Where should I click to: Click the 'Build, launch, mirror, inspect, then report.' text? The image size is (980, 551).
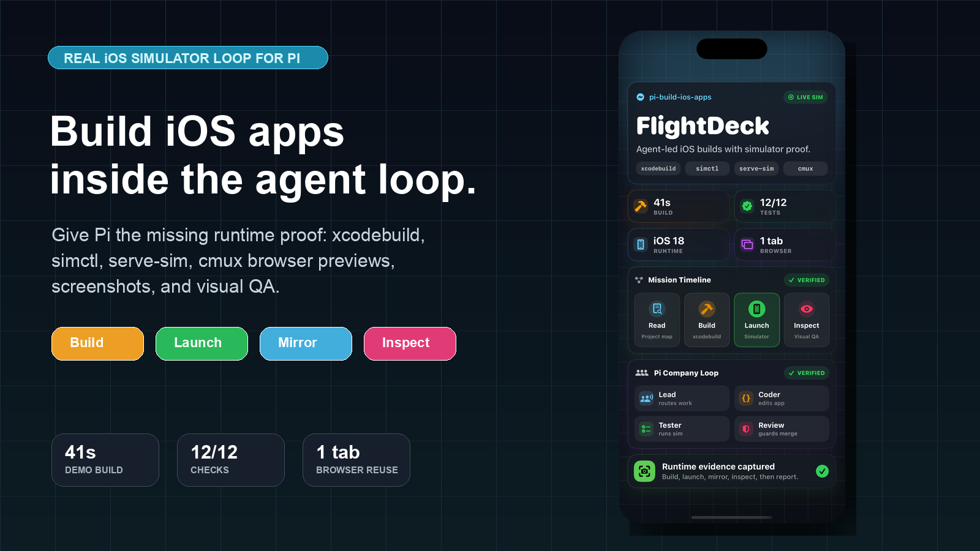[x=730, y=477]
